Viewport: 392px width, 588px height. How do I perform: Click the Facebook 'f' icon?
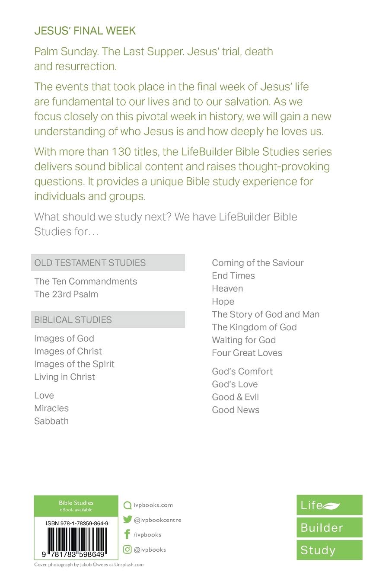coord(127,535)
